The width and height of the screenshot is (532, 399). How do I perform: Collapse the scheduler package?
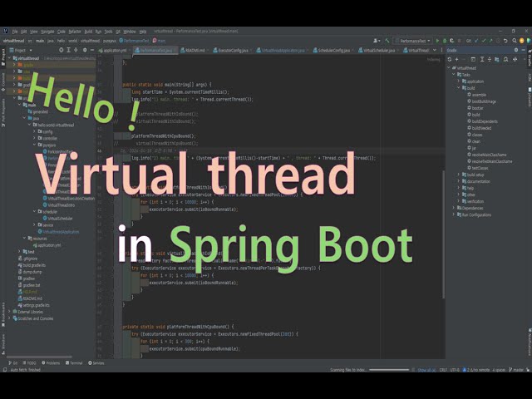coord(34,211)
